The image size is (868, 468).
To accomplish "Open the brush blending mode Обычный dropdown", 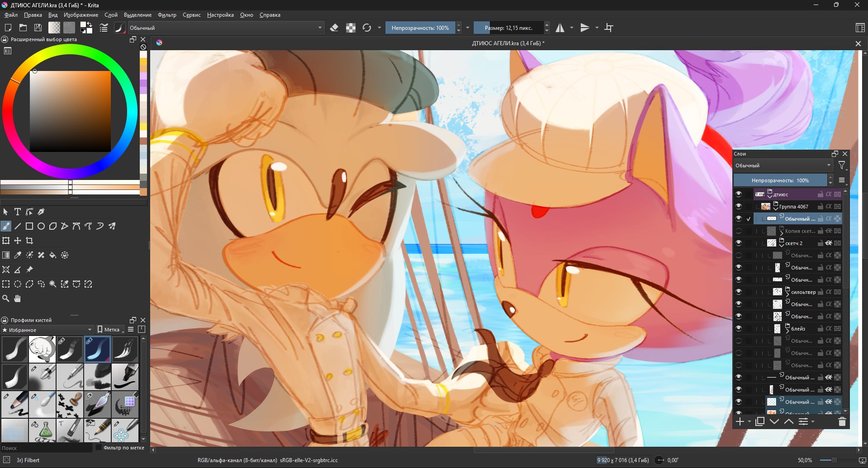I will coord(226,28).
